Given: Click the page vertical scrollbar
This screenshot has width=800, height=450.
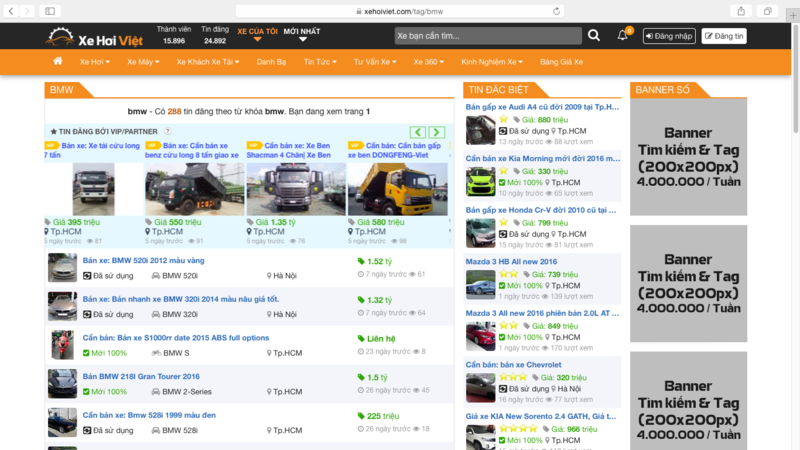Looking at the screenshot, I should pos(795,77).
